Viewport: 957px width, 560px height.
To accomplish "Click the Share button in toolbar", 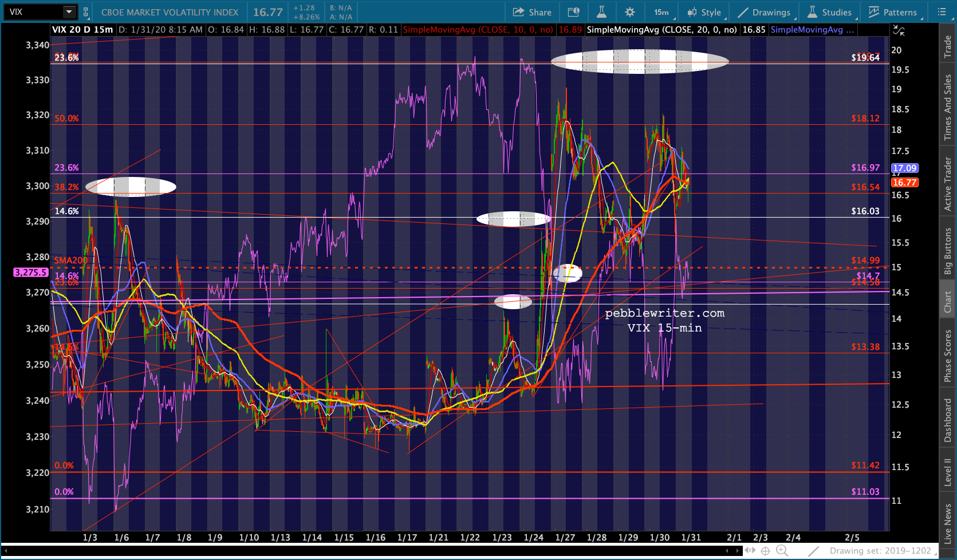I will (532, 12).
